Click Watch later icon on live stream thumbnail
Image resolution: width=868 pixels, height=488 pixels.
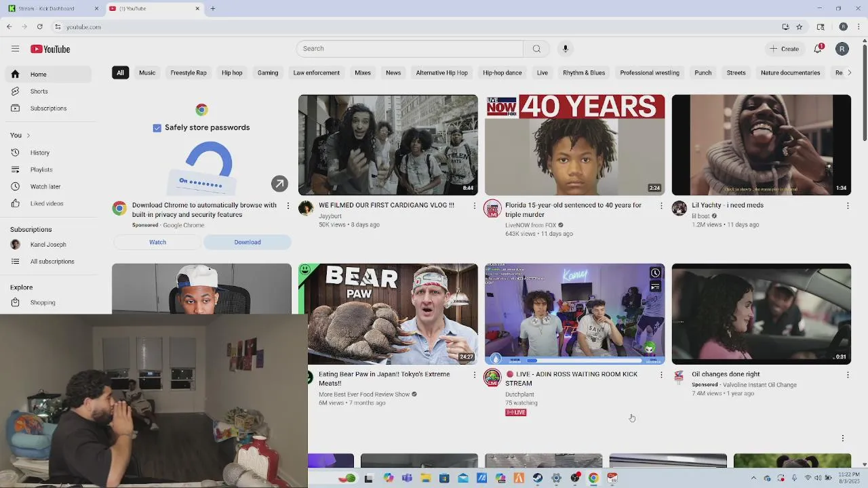click(x=655, y=273)
